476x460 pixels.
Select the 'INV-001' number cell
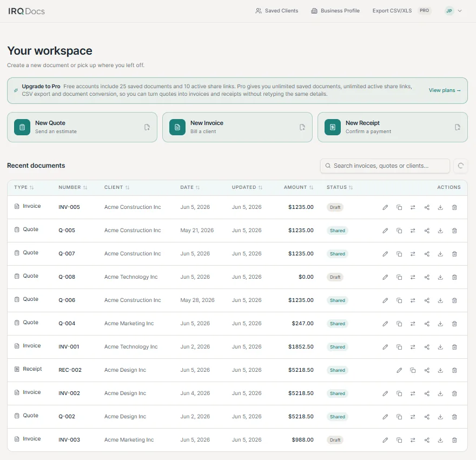(69, 347)
